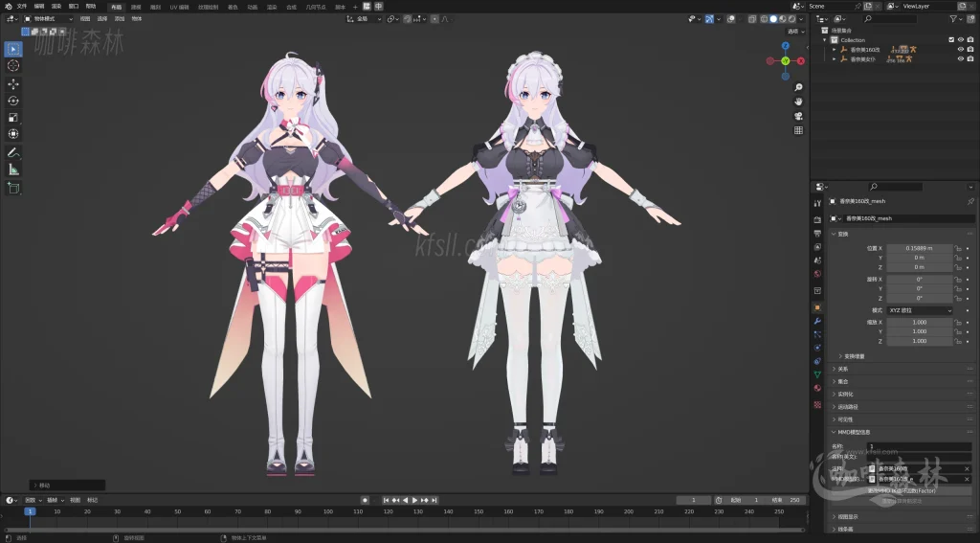This screenshot has width=980, height=543.
Task: Open the object mode dropdown
Action: point(48,19)
